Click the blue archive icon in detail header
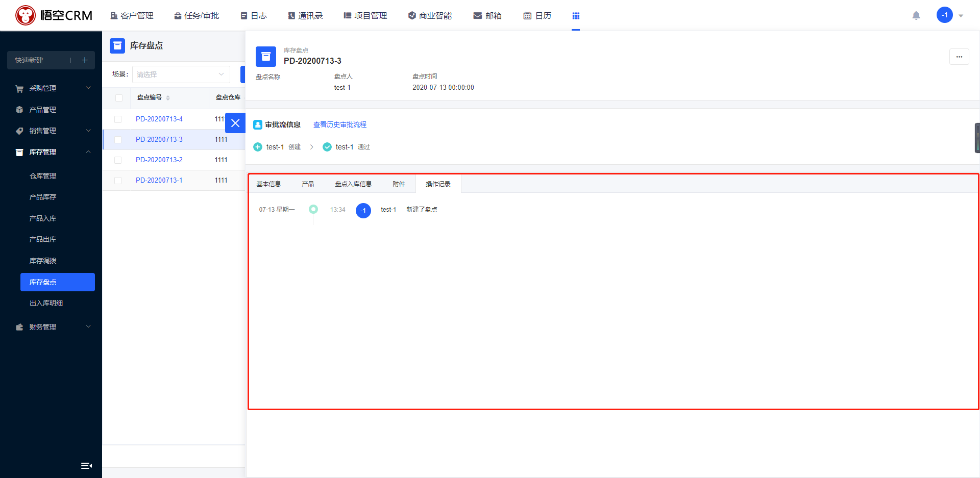 [266, 57]
